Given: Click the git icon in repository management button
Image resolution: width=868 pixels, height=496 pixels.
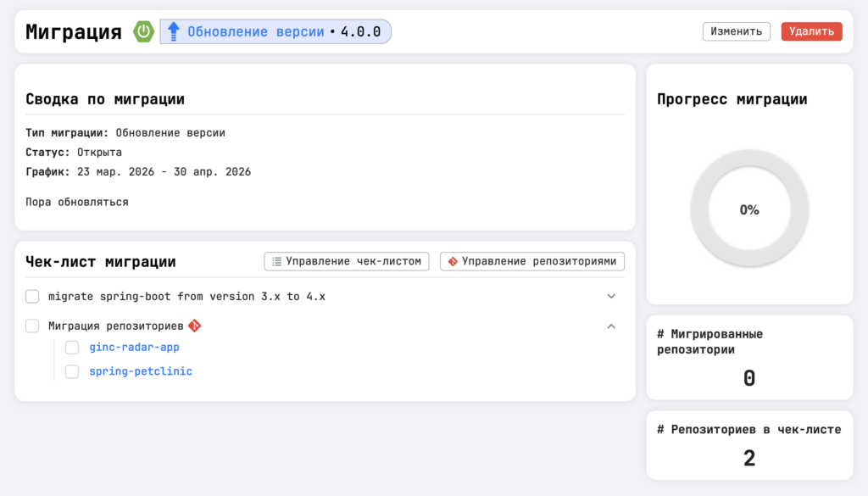Looking at the screenshot, I should (453, 261).
